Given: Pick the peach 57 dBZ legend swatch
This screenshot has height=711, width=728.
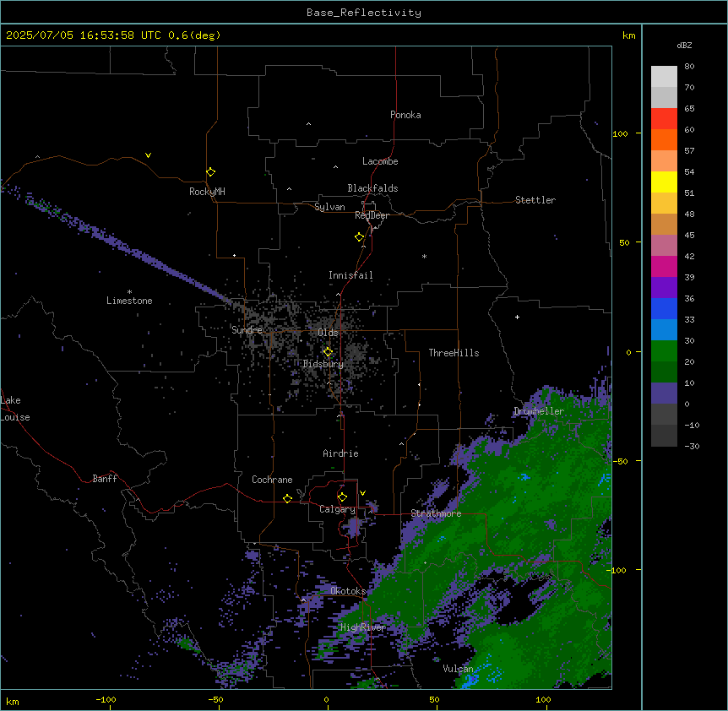Looking at the screenshot, I should (664, 160).
